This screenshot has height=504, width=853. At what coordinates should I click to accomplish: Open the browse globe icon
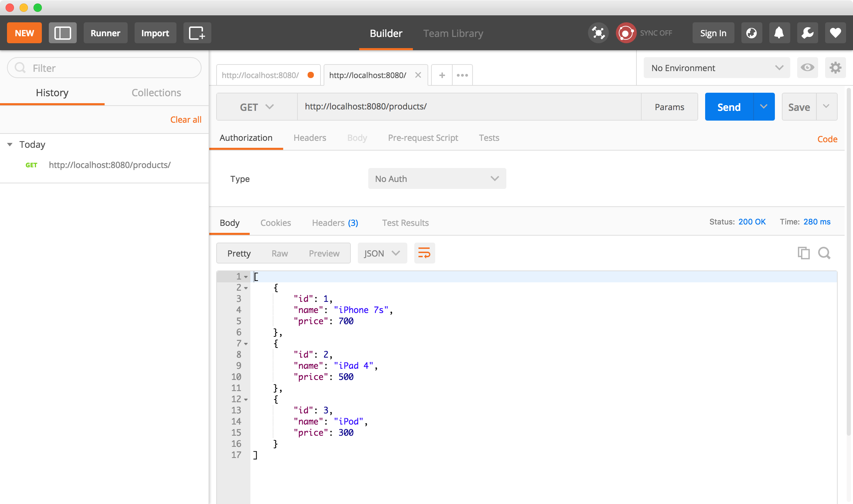[752, 33]
